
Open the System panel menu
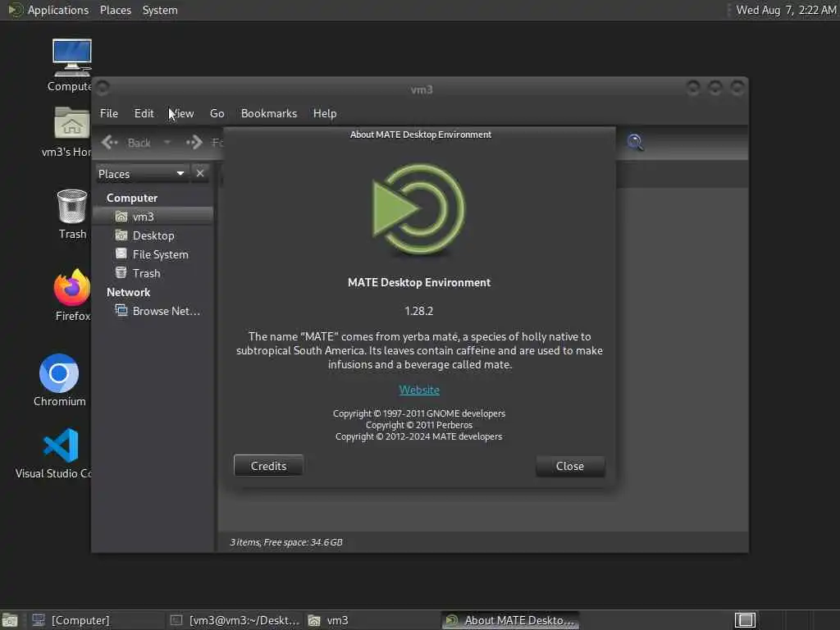coord(160,10)
